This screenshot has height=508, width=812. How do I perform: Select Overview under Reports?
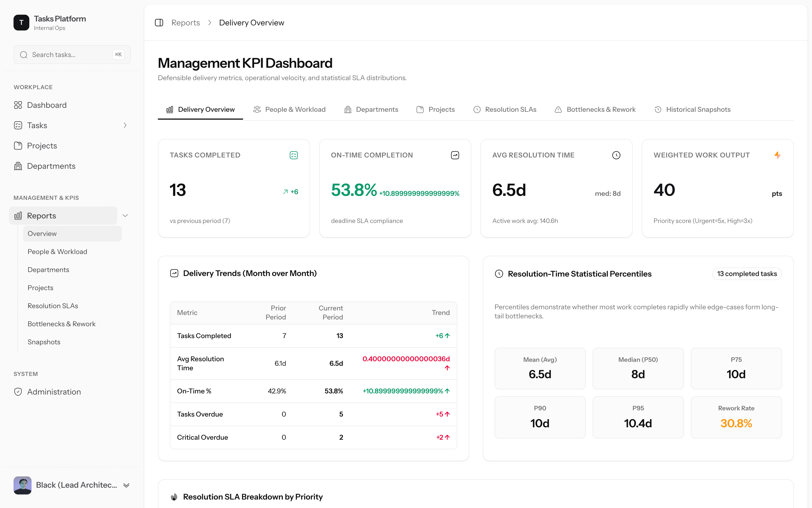(x=72, y=233)
